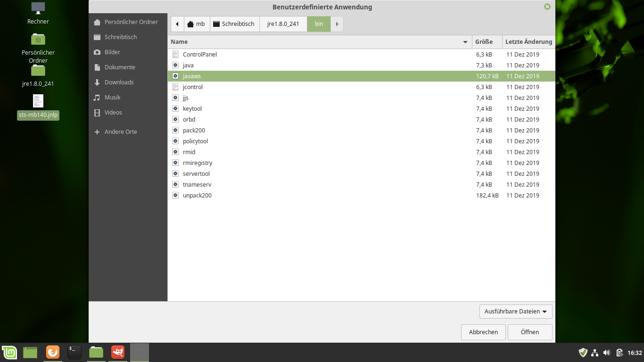Launch the terminal from the taskbar
The width and height of the screenshot is (644, 362).
pos(74,352)
